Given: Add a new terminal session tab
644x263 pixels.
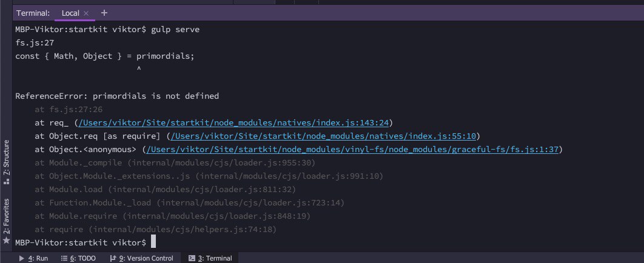Looking at the screenshot, I should click(x=104, y=13).
